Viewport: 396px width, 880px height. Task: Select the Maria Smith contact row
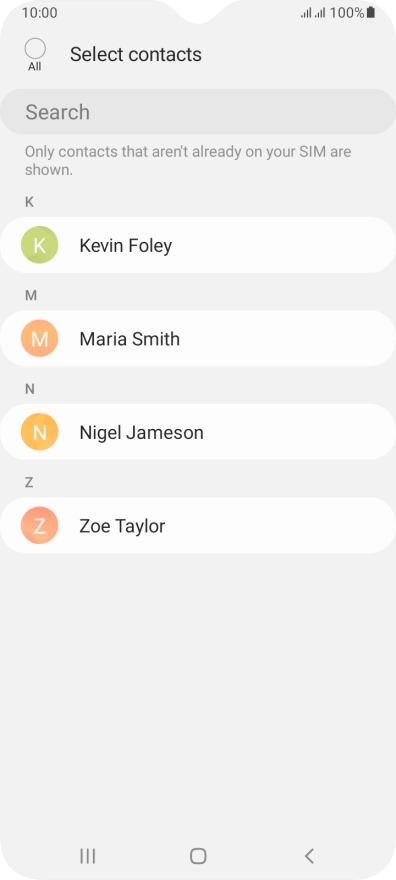pos(198,338)
